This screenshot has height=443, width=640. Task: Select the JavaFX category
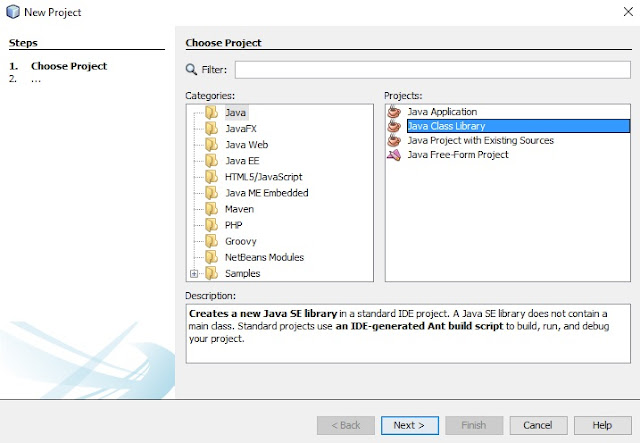[241, 129]
